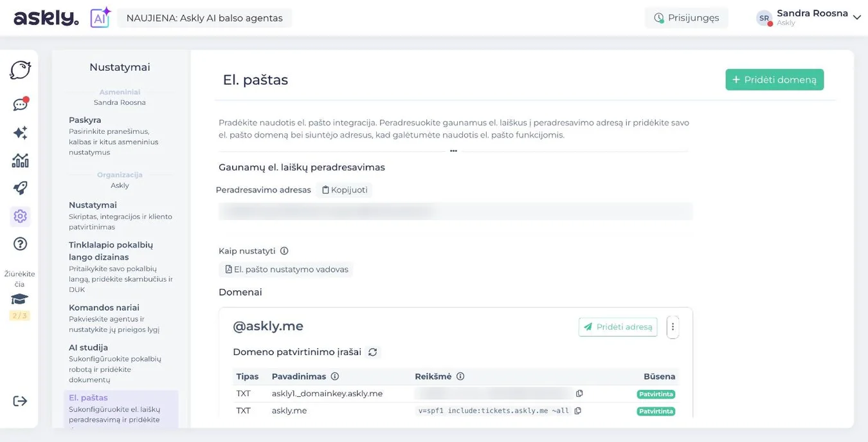Image resolution: width=868 pixels, height=442 pixels.
Task: Click askly.me name in SPF row
Action: pyautogui.click(x=289, y=410)
